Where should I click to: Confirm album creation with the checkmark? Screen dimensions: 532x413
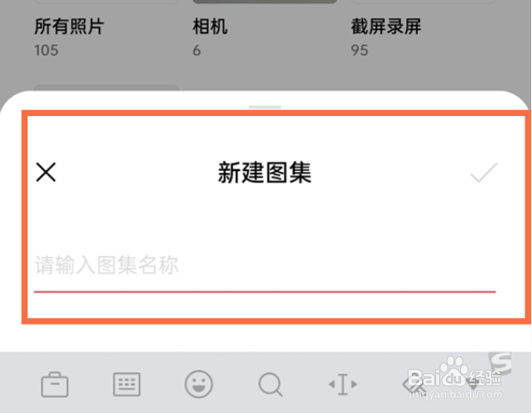484,172
